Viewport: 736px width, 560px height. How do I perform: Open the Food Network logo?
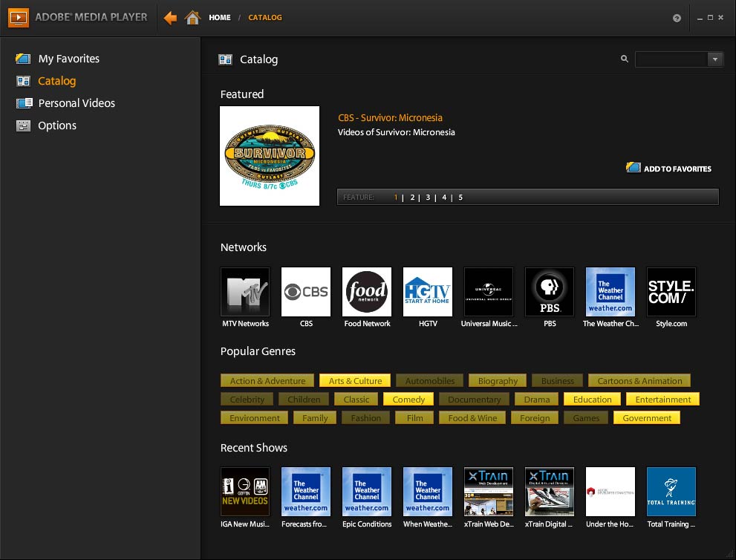click(367, 291)
